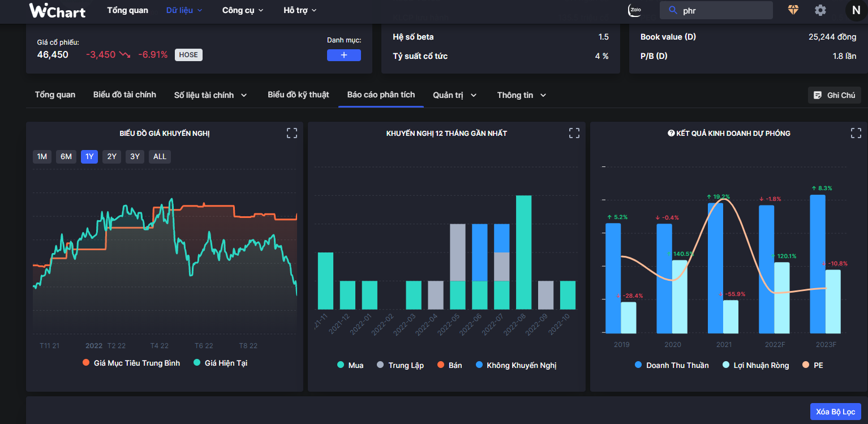Open the Dữ liệu dropdown menu
This screenshot has width=868, height=424.
pyautogui.click(x=184, y=10)
